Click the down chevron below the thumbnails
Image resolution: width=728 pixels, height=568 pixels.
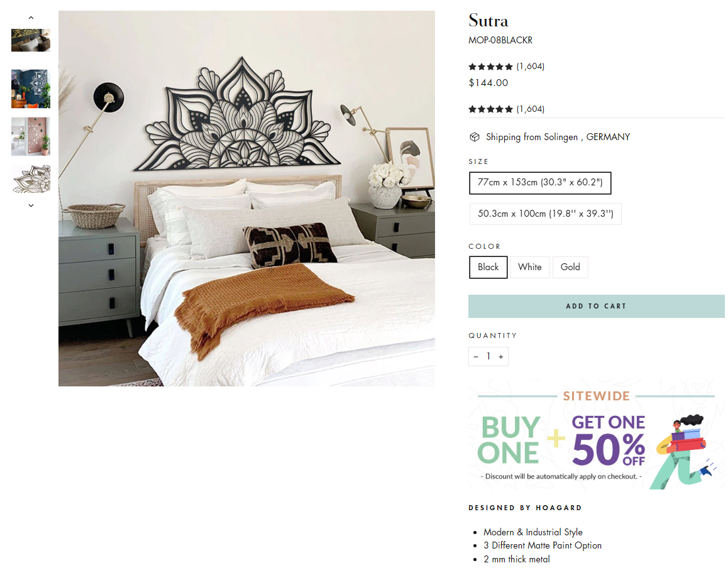click(31, 205)
